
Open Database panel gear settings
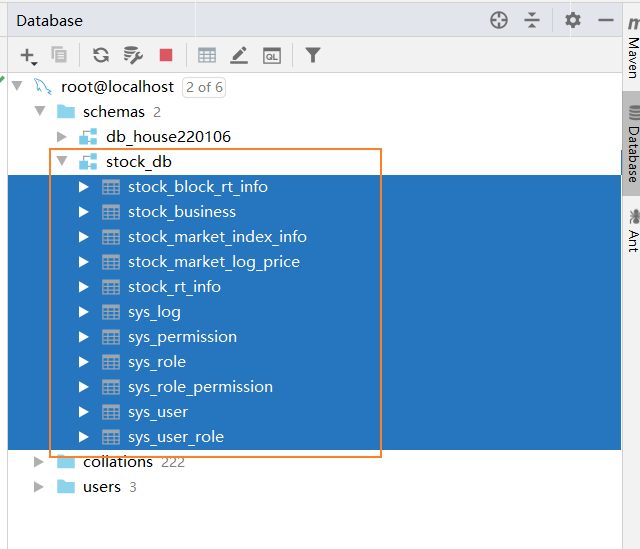click(x=573, y=20)
